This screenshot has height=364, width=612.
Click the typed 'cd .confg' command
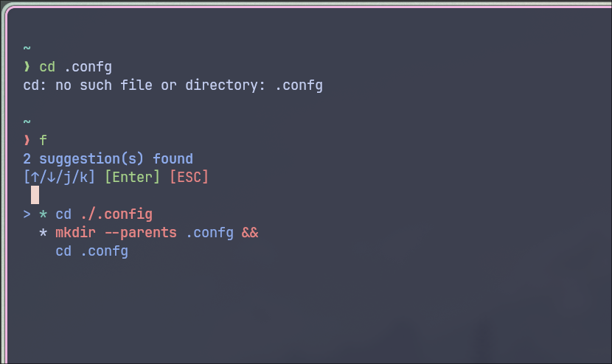[76, 67]
